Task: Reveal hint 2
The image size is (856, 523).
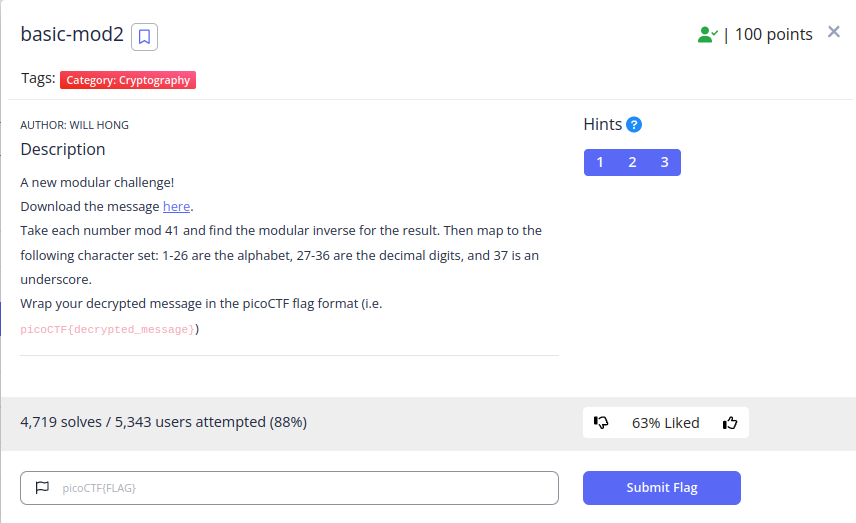Action: tap(632, 162)
